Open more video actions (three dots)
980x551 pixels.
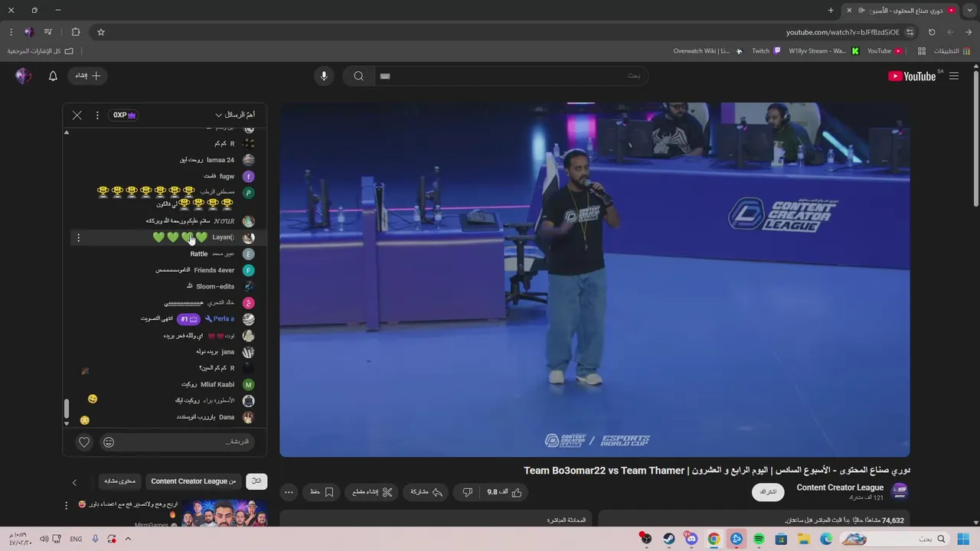tap(288, 492)
